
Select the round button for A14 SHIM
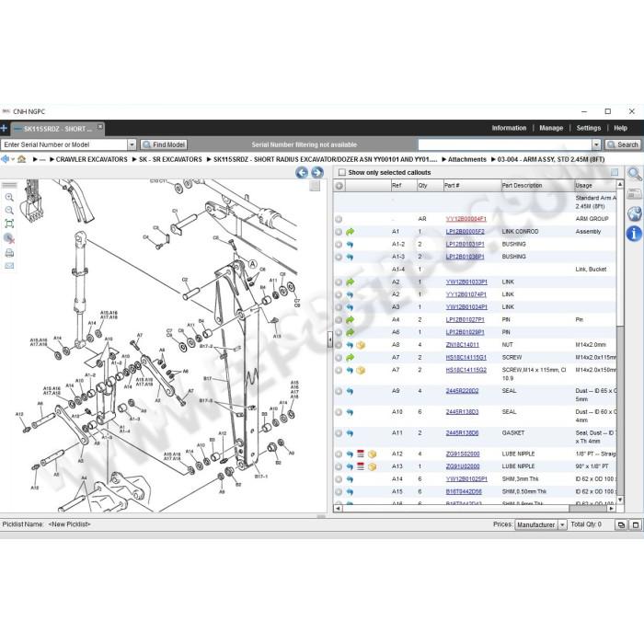(x=339, y=479)
